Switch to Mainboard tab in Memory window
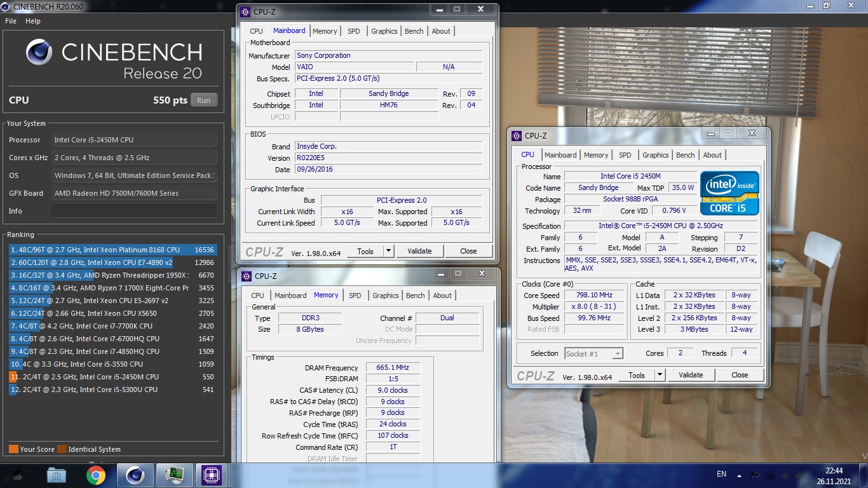868x488 pixels. click(290, 295)
